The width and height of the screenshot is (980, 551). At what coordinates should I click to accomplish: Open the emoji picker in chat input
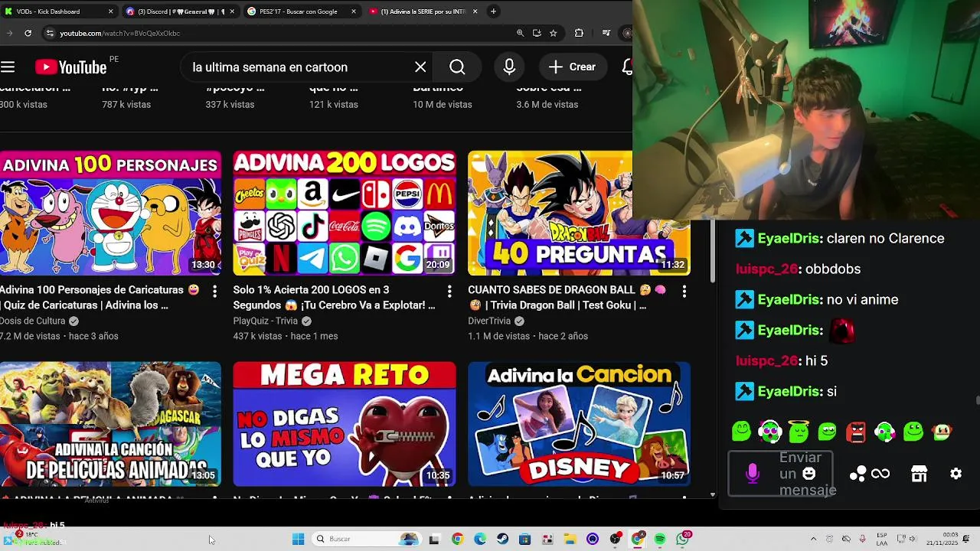tap(808, 474)
